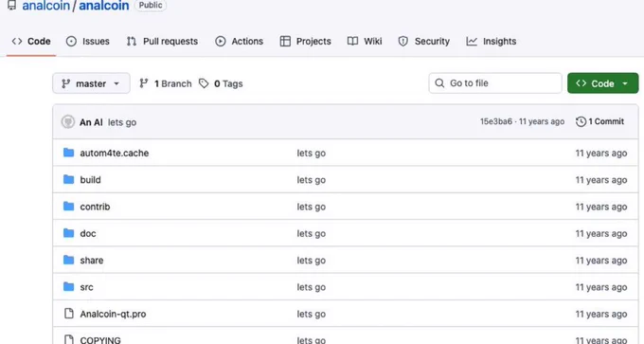Screen dimensions: 644x344
Task: Expand the master branch dropdown
Action: (91, 83)
